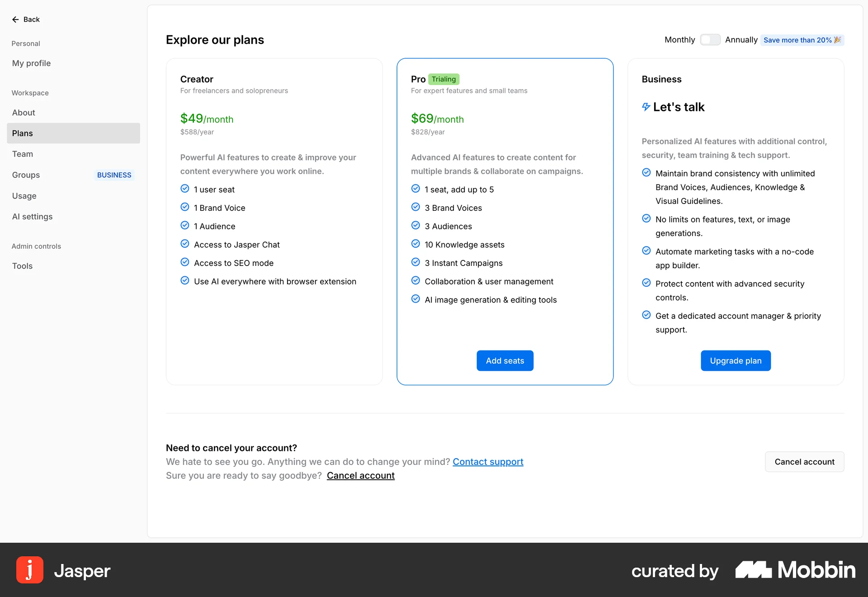Click the Cancel account button on the right

[x=804, y=462]
